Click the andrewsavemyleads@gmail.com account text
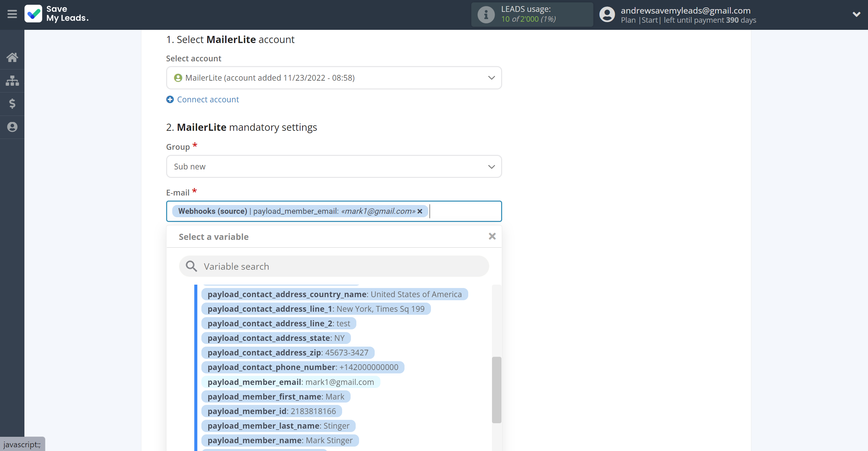Image resolution: width=868 pixels, height=451 pixels. tap(686, 11)
